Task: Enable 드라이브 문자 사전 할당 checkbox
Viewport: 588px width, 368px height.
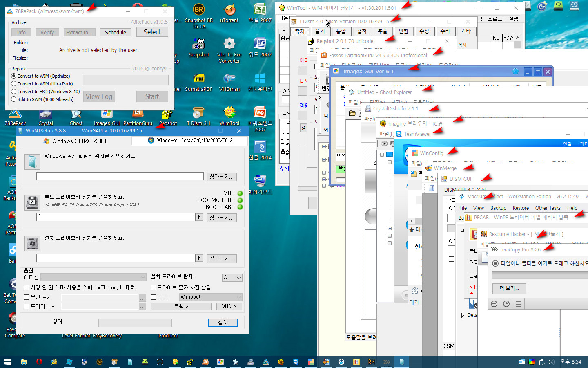Action: [x=154, y=288]
